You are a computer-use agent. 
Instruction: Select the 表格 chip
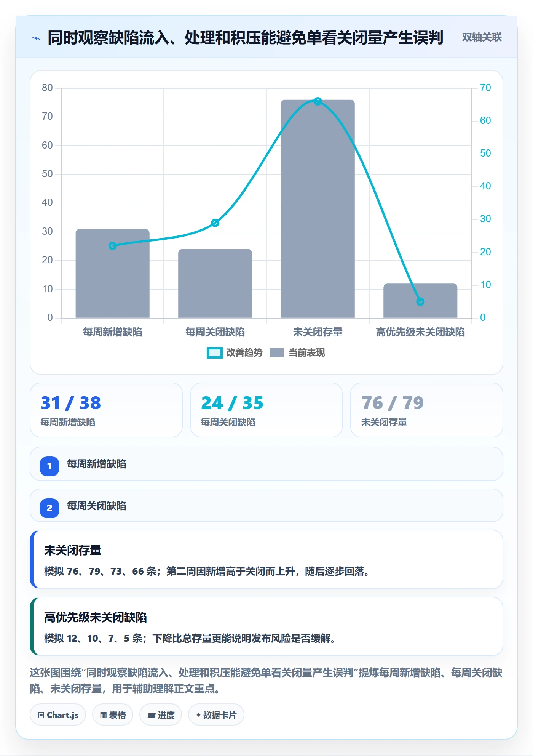point(113,715)
